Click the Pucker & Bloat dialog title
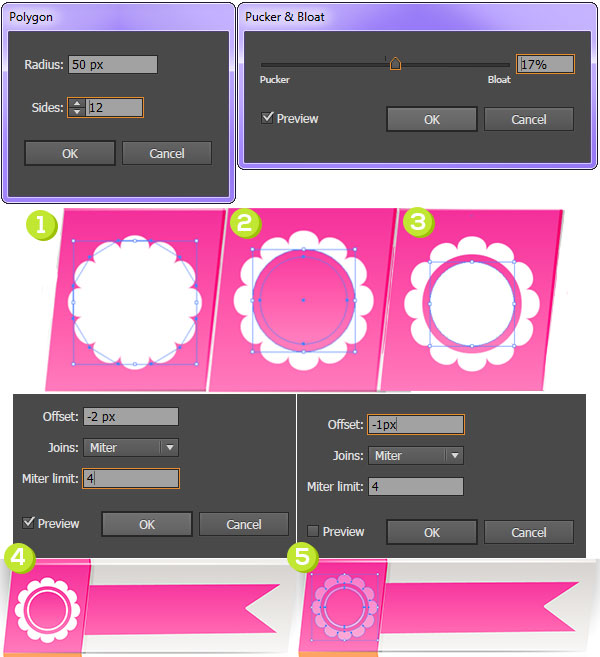600x657 pixels. coord(285,17)
